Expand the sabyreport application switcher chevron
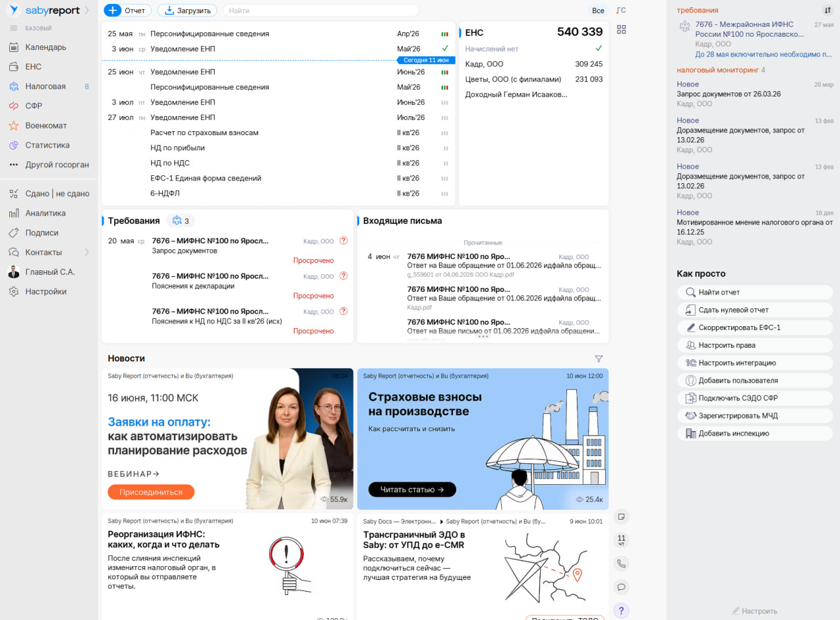840x620 pixels. pyautogui.click(x=87, y=10)
